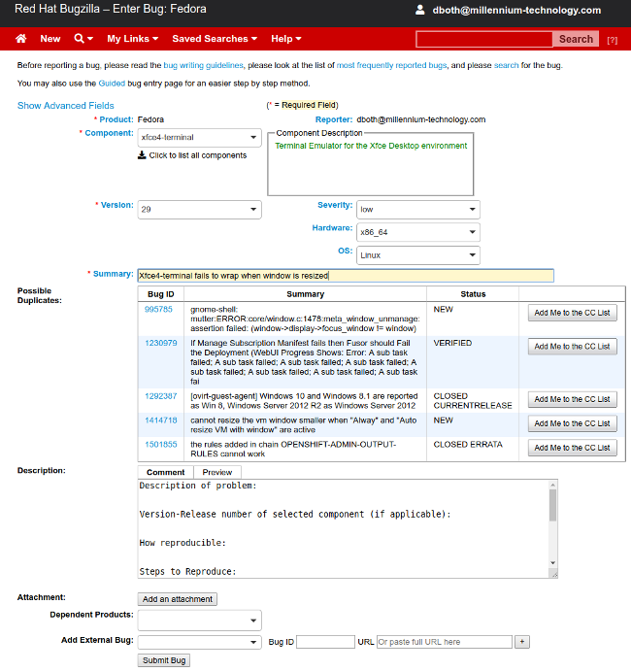This screenshot has height=672, width=631.
Task: Click the Product field label link
Action: (116, 119)
